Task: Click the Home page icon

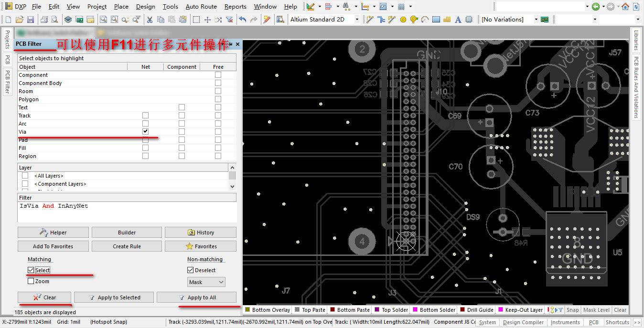Action: (625, 7)
